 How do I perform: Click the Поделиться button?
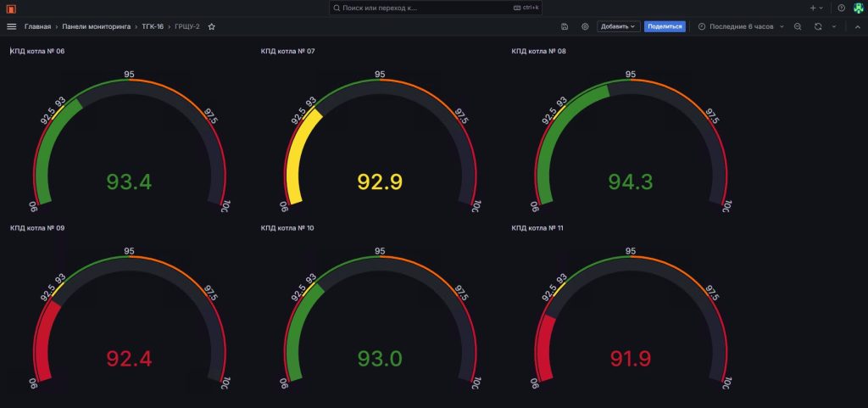[665, 26]
